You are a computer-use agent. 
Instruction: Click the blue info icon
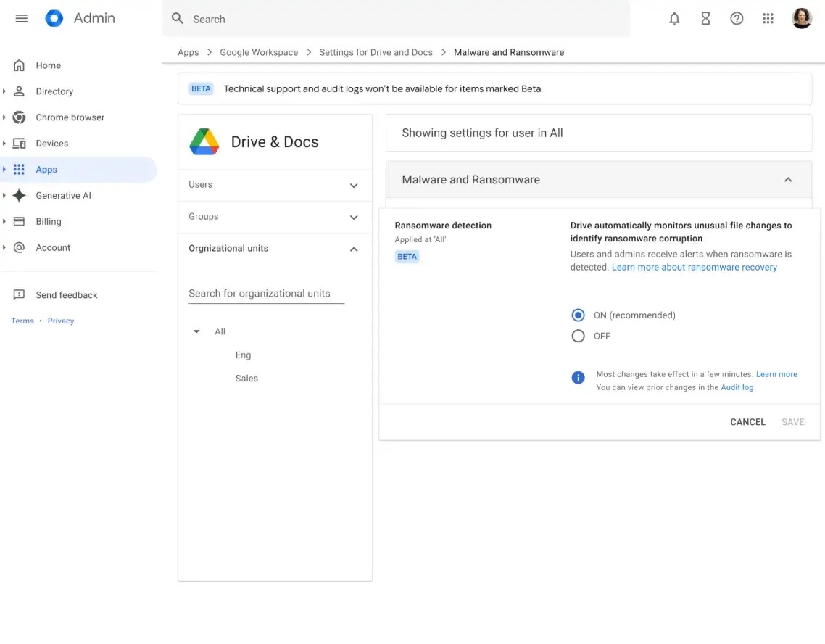click(578, 377)
